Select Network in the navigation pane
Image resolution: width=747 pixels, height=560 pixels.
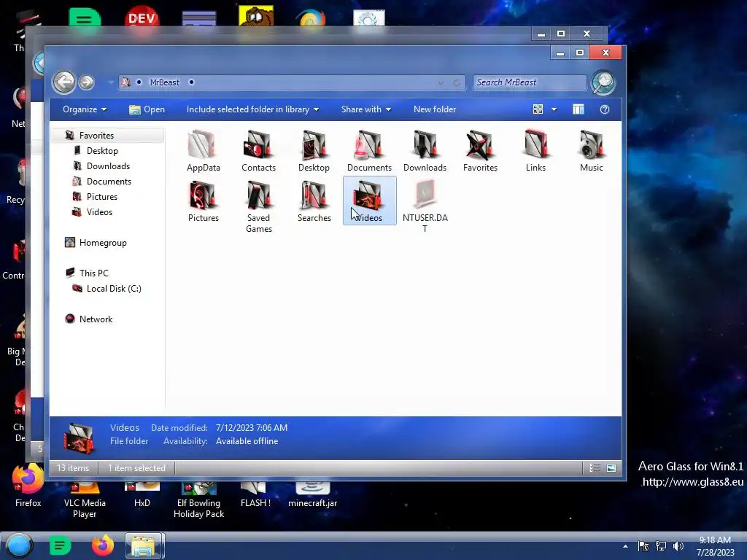(96, 319)
